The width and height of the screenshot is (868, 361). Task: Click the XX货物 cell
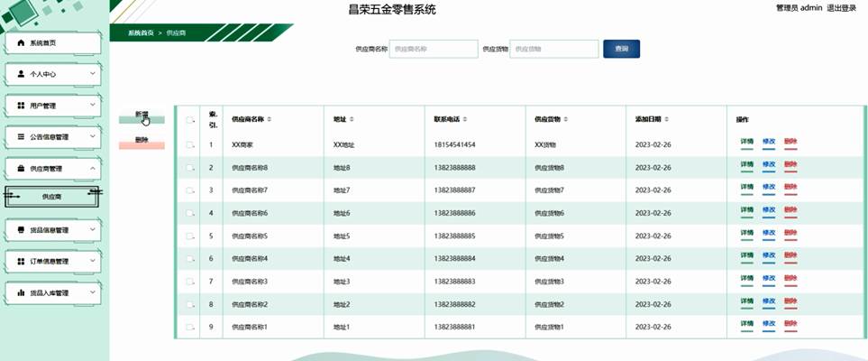(x=545, y=144)
